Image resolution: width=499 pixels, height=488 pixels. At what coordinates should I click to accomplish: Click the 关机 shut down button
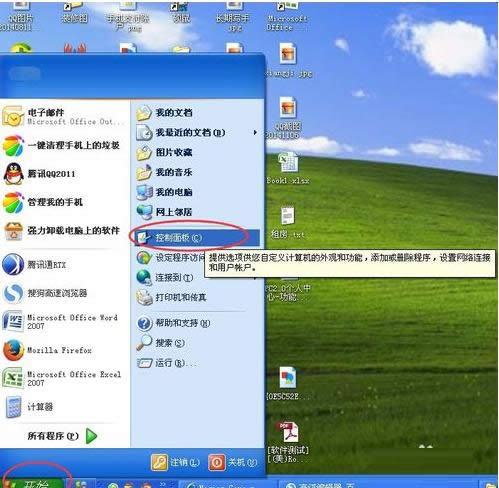coord(233,462)
